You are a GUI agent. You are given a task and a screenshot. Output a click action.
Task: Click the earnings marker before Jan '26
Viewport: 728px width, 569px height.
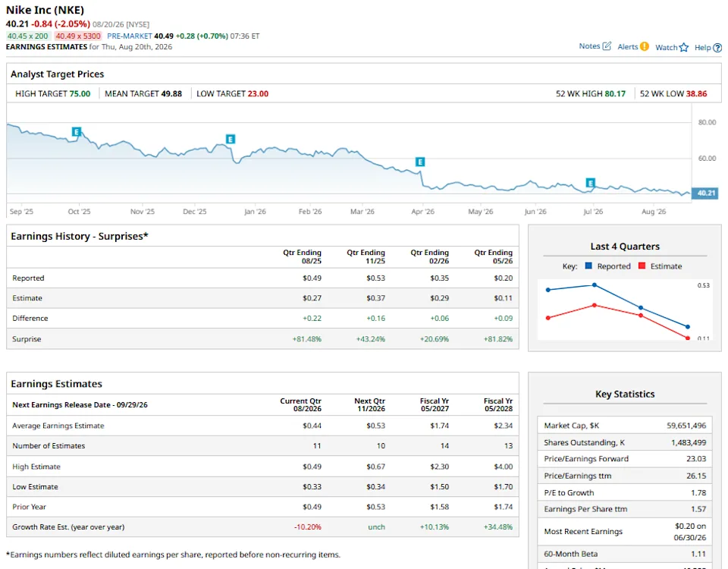tap(231, 139)
